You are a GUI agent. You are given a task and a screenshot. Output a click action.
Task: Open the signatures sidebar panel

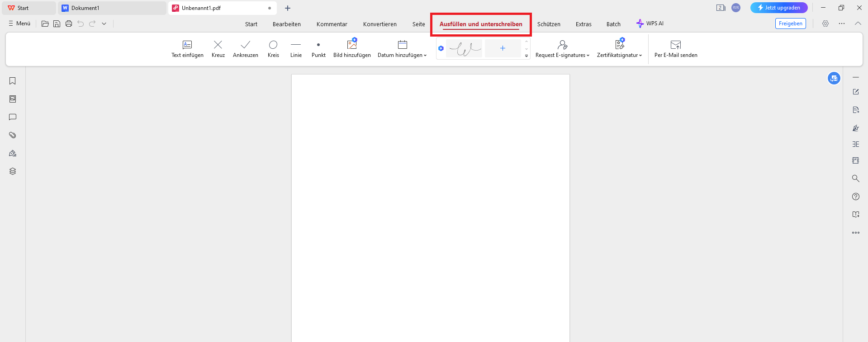click(13, 153)
